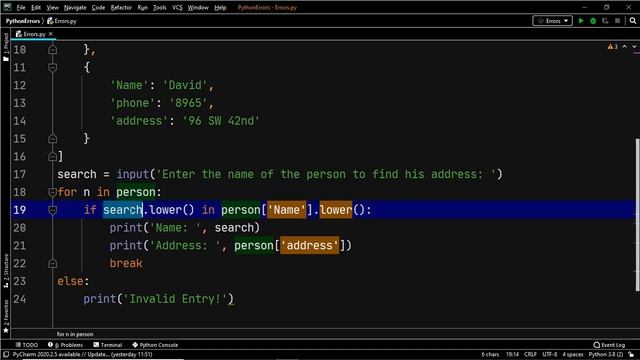Click the 'Invalid Entry!' string
640x360 pixels.
(175, 299)
